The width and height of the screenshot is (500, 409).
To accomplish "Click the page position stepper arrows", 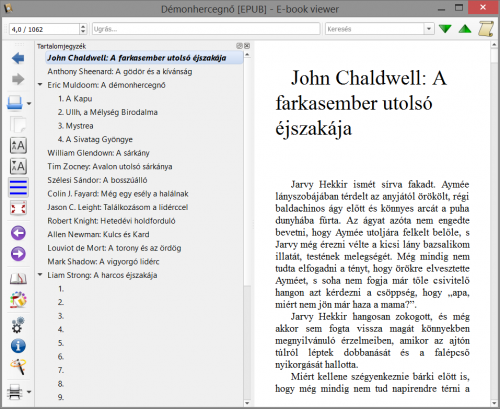I will tap(83, 29).
